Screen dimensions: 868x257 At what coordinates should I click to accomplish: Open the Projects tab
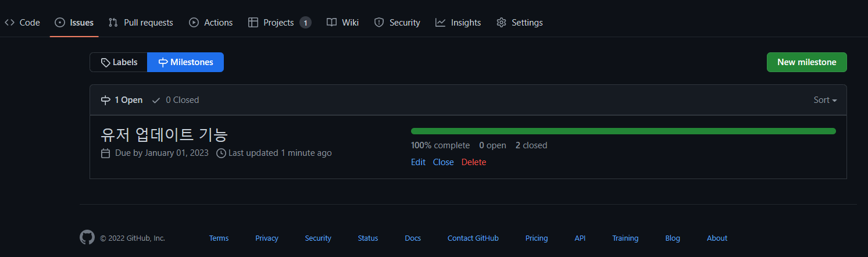tap(280, 23)
